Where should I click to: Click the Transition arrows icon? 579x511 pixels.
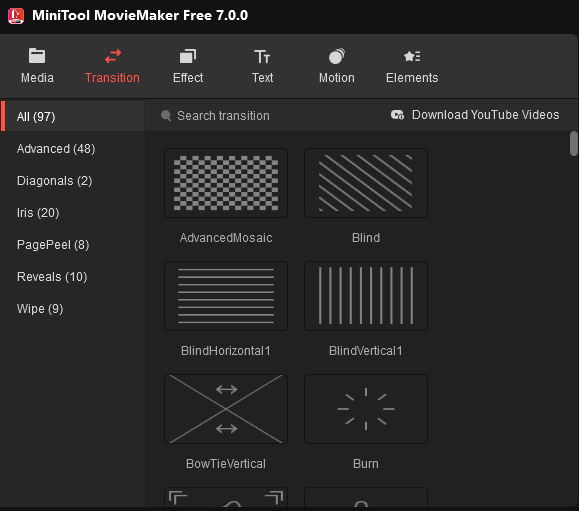tap(113, 56)
